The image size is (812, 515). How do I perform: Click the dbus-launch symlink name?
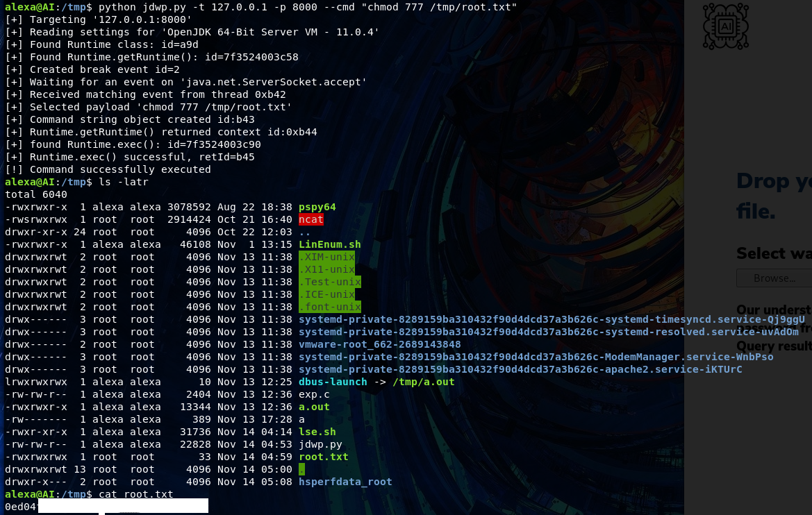pyautogui.click(x=333, y=382)
